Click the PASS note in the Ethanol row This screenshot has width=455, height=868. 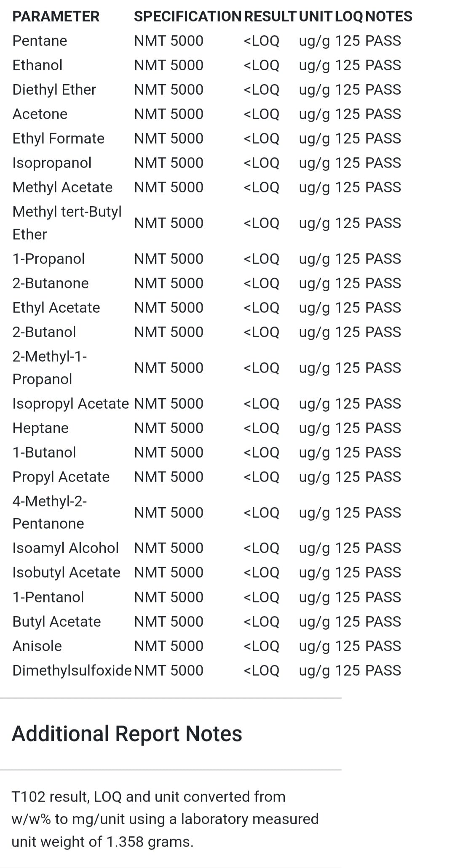[383, 65]
